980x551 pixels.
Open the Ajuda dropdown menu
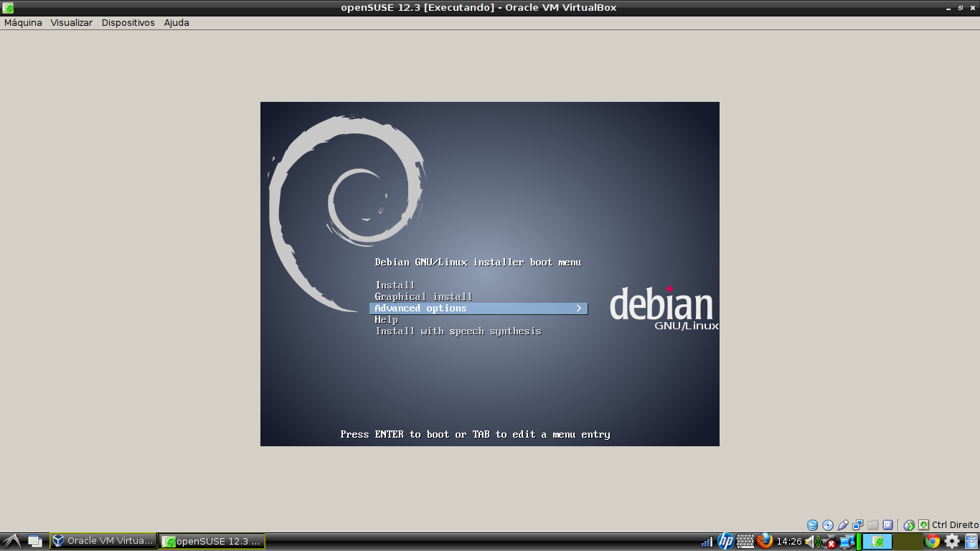[177, 22]
